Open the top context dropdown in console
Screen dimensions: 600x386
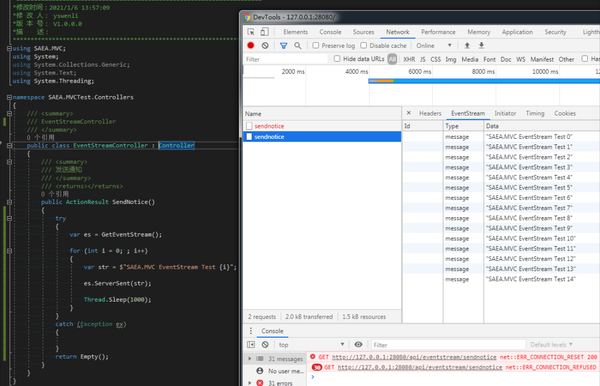click(x=312, y=344)
